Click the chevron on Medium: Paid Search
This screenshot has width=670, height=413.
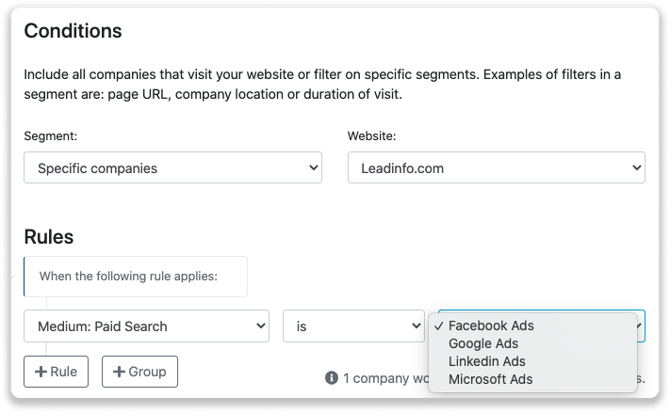pyautogui.click(x=260, y=326)
